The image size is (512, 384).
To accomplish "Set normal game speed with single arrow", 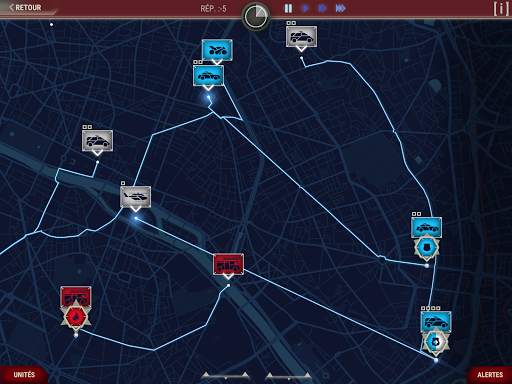I will click(305, 8).
